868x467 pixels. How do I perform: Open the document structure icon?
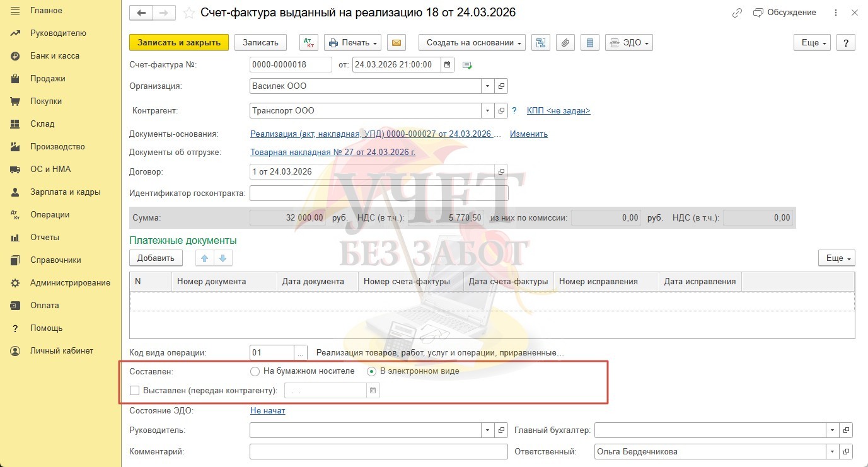(541, 42)
